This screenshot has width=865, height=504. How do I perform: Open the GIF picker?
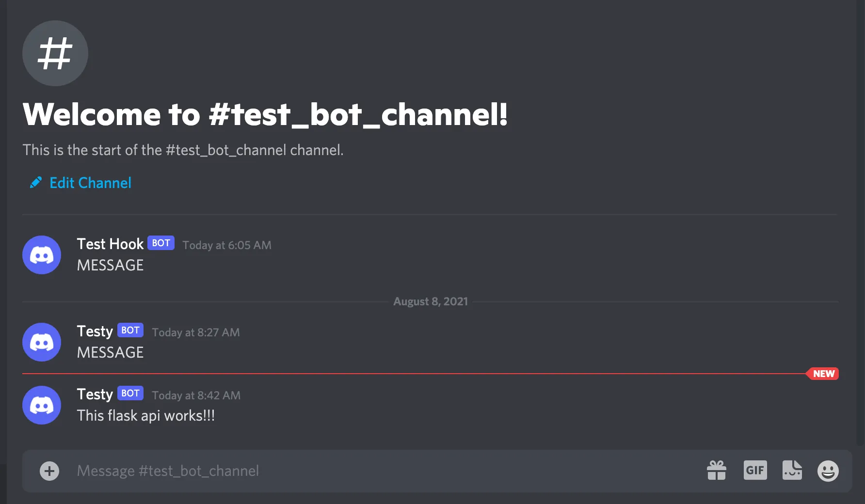click(x=755, y=470)
